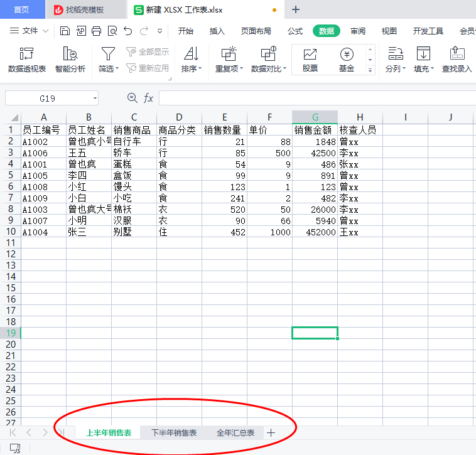Screen dimensions: 476x455
Task: Launch Smart Analysis (智能分析)
Action: (x=70, y=60)
